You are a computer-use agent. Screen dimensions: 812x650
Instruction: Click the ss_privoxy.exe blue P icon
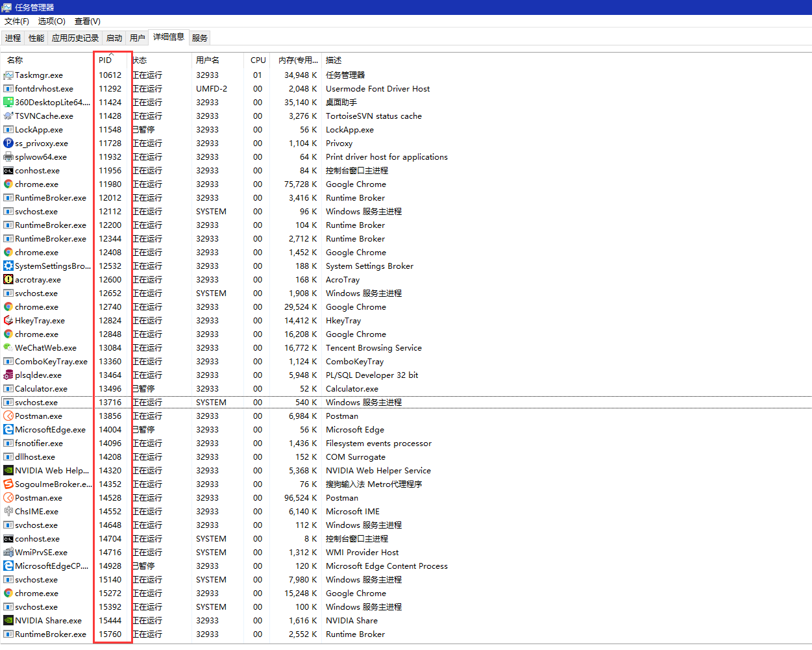(8, 144)
